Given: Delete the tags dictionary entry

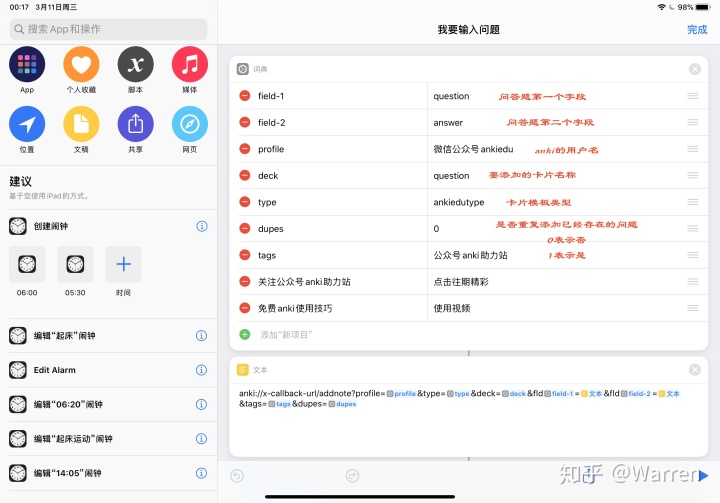Looking at the screenshot, I should 245,255.
